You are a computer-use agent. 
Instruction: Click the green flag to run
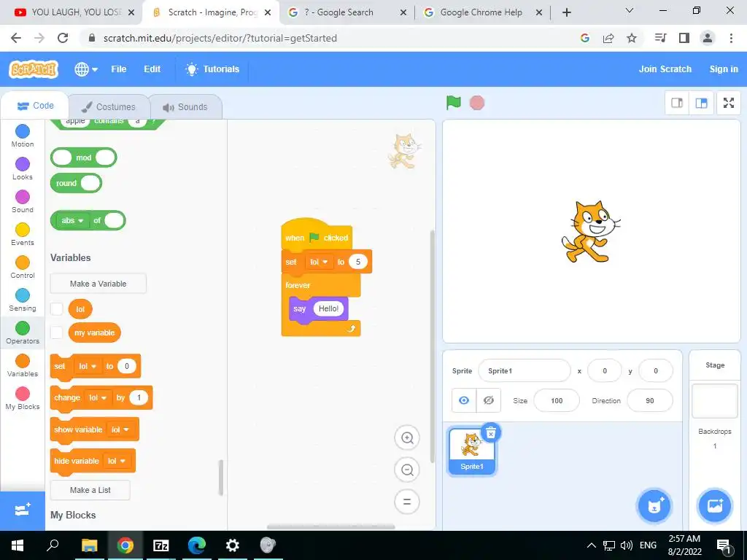453,102
